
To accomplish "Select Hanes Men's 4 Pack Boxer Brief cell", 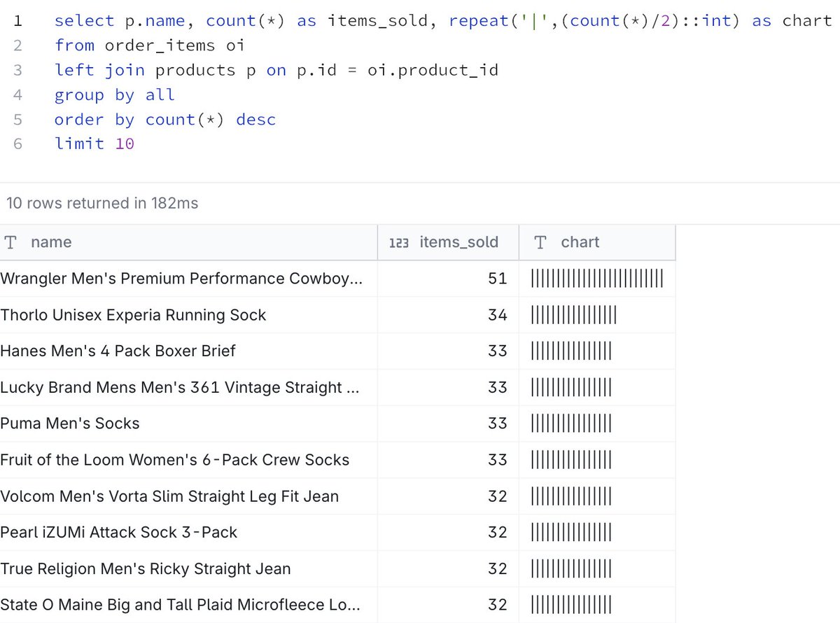I will click(188, 351).
